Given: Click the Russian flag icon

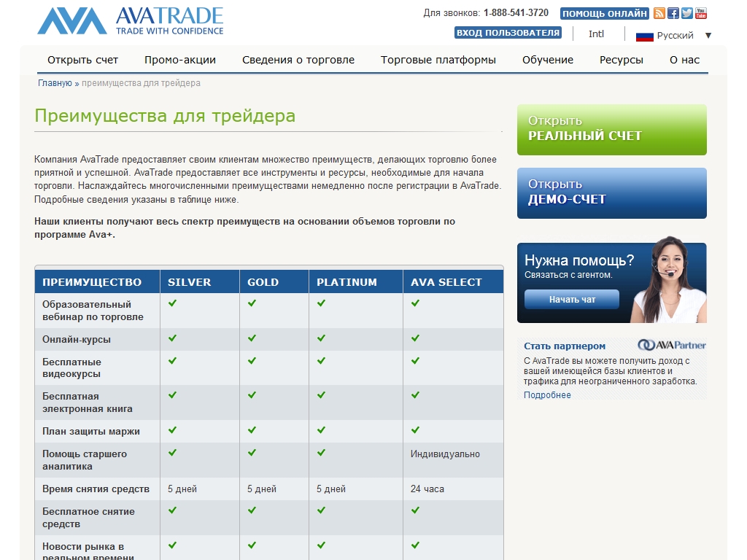Looking at the screenshot, I should tap(644, 36).
